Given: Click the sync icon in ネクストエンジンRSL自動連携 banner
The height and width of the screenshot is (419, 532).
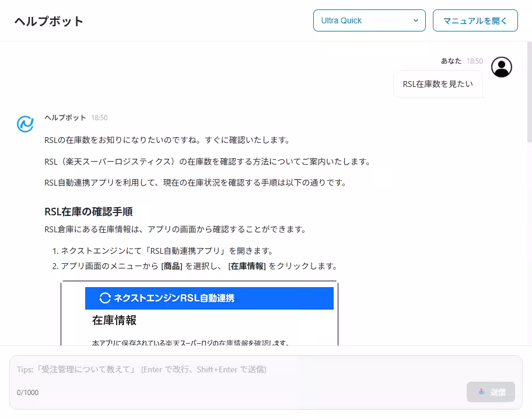Looking at the screenshot, I should 105,298.
